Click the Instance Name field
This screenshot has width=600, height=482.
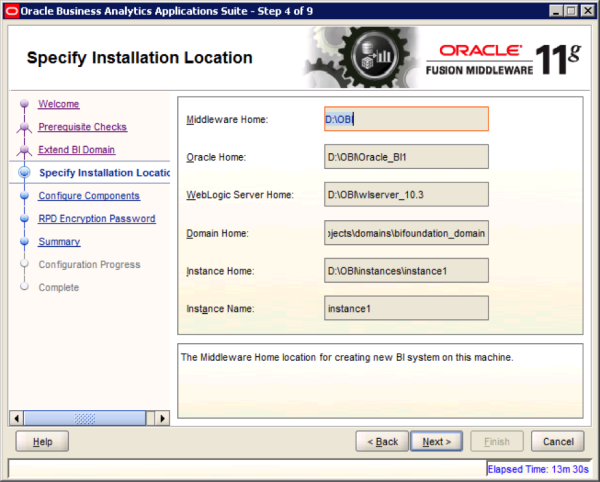point(406,309)
